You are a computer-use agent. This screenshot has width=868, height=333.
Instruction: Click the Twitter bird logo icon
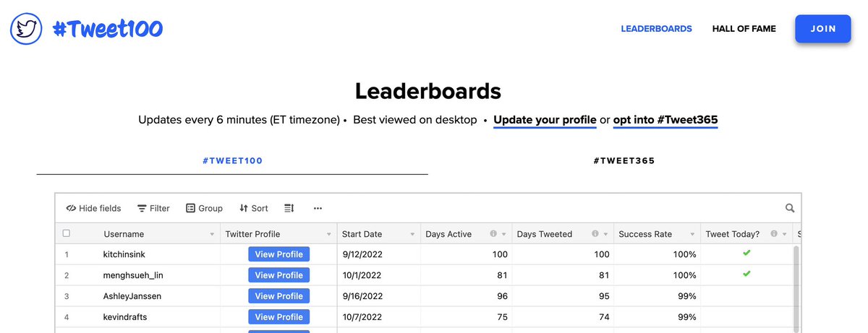click(27, 29)
